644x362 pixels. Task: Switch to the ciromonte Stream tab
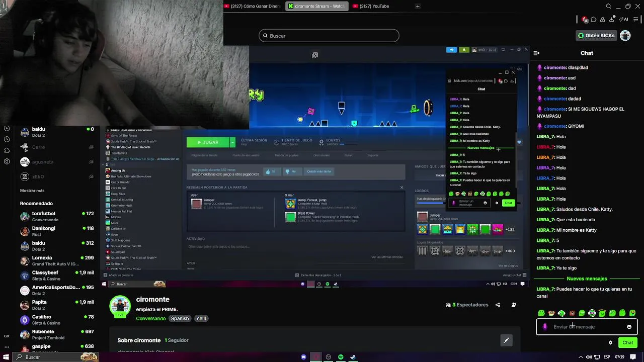tap(316, 6)
